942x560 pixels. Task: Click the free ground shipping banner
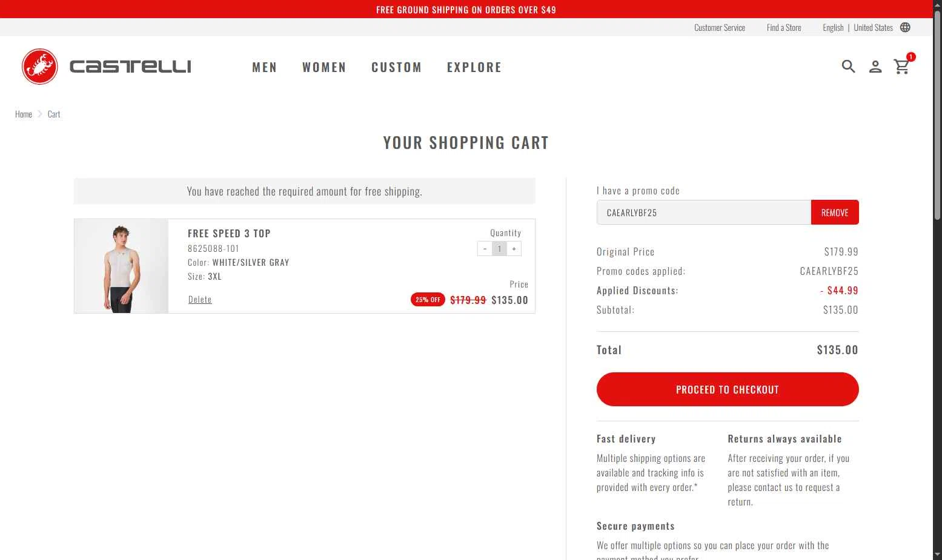click(466, 9)
